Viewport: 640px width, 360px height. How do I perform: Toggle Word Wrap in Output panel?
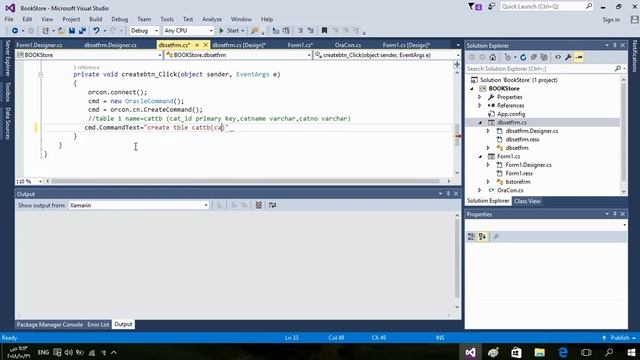[x=272, y=205]
